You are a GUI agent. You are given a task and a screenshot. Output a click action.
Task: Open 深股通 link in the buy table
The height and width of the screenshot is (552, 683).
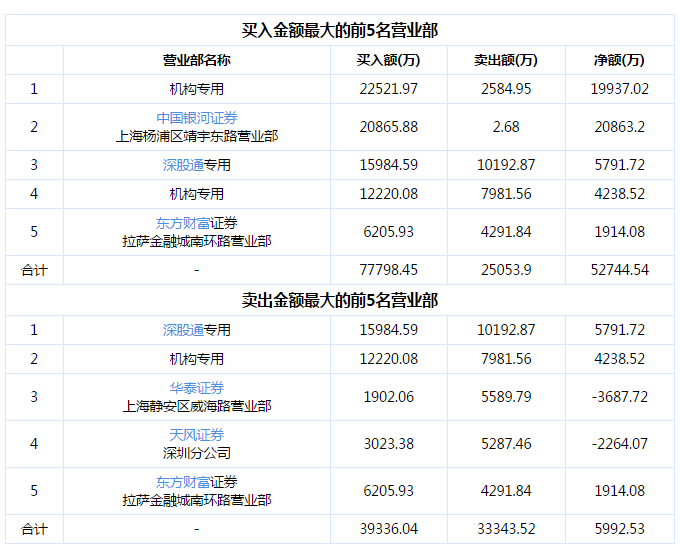183,165
